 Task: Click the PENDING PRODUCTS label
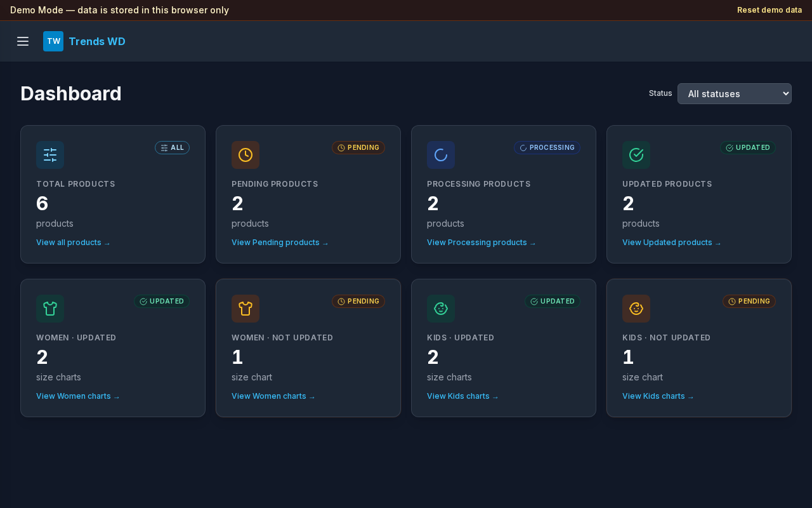point(275,184)
